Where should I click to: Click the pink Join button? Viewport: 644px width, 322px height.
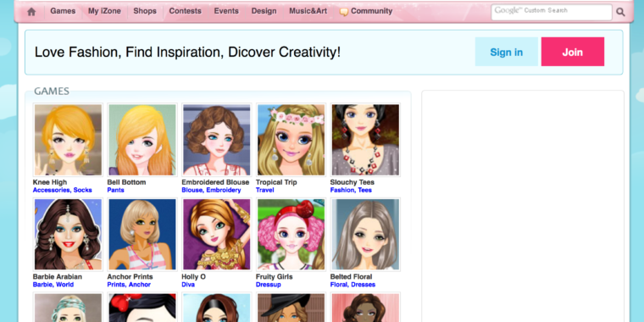coord(573,52)
